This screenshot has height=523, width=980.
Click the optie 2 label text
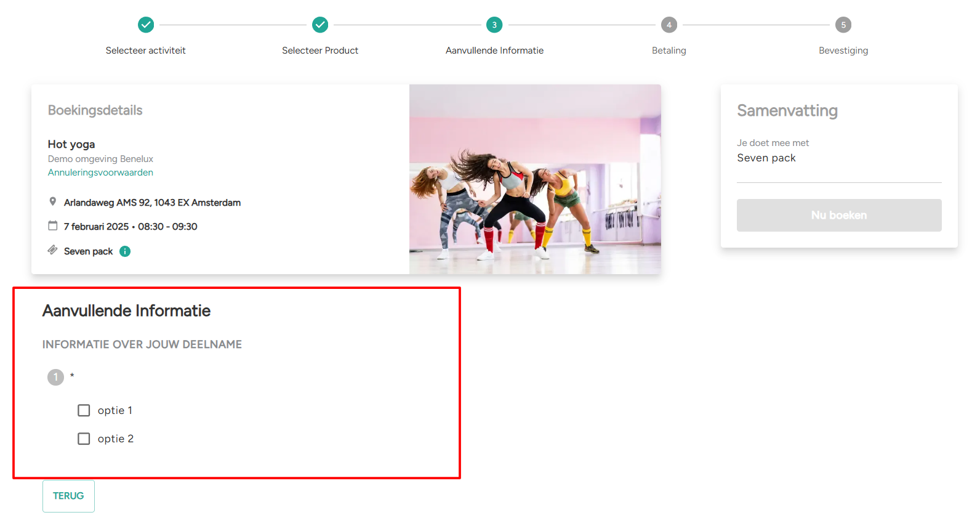coord(116,439)
